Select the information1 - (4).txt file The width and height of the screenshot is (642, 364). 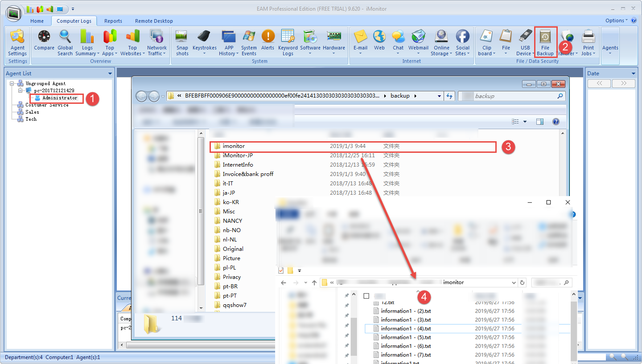click(x=406, y=328)
